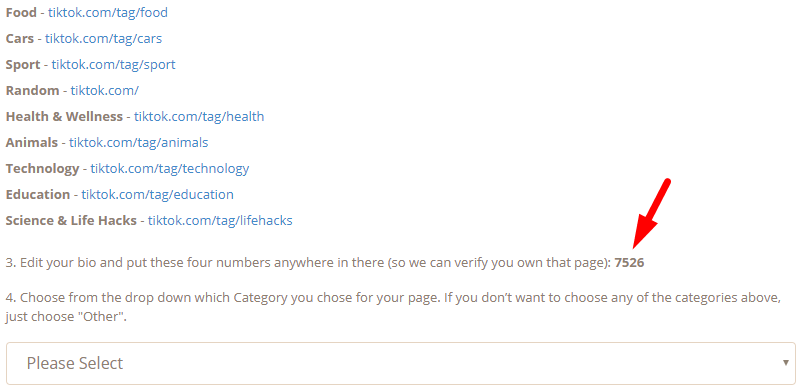Open the tiktok.com/tag/cars link
The height and width of the screenshot is (389, 800).
pyautogui.click(x=104, y=38)
